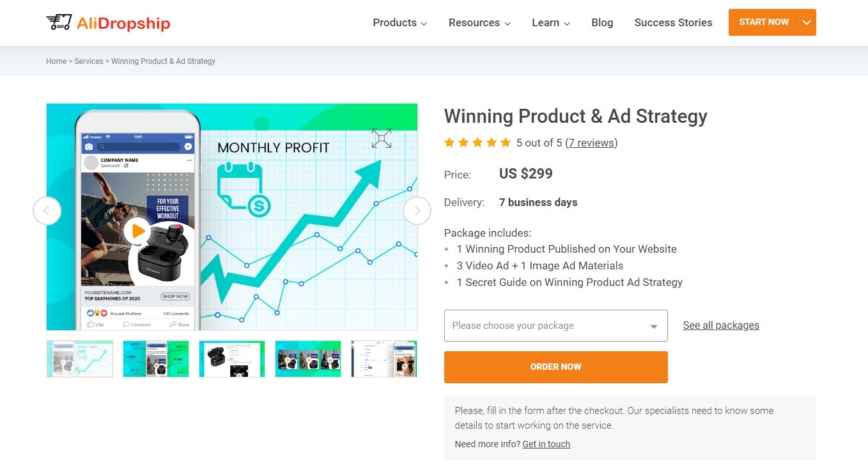Select the earbuds product thumbnail
Screen dimensions: 868x476
coord(232,359)
